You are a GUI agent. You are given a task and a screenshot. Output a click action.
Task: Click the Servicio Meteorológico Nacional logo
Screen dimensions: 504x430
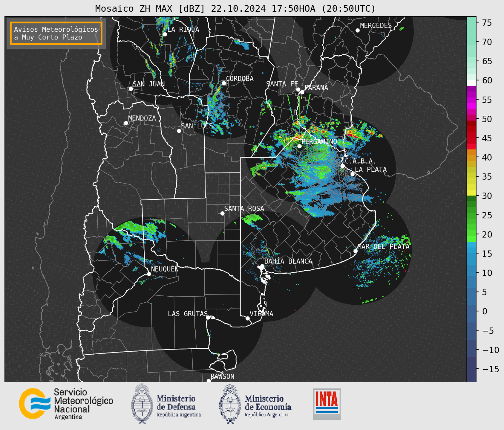point(66,404)
